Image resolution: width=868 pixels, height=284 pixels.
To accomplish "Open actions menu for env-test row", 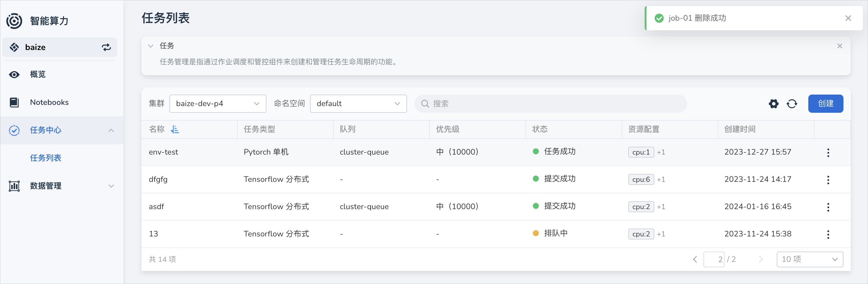I will click(x=828, y=153).
